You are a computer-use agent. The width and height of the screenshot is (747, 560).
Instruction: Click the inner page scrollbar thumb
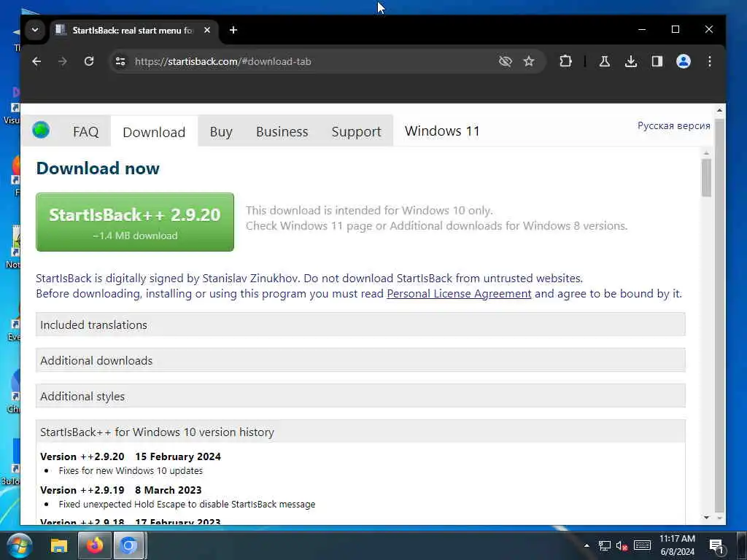pos(706,177)
